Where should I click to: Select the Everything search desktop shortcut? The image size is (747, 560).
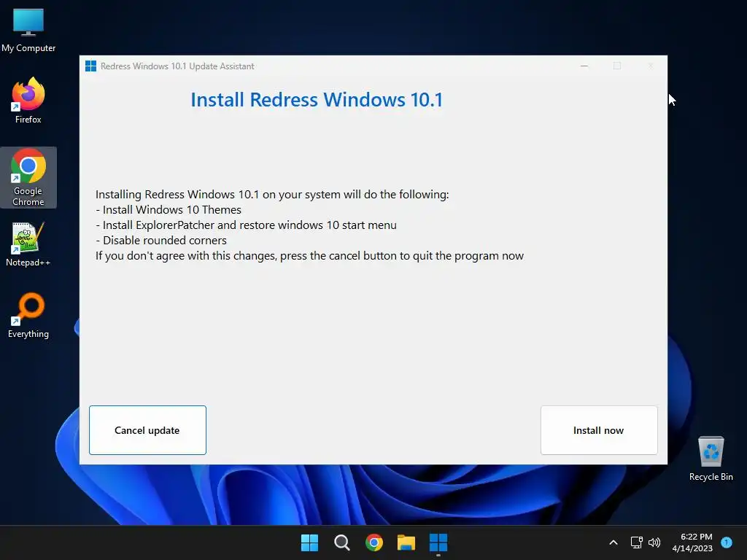pyautogui.click(x=28, y=315)
